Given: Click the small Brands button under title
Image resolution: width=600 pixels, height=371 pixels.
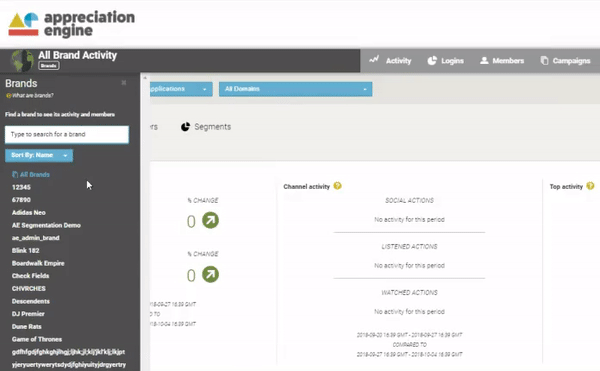Looking at the screenshot, I should click(49, 66).
